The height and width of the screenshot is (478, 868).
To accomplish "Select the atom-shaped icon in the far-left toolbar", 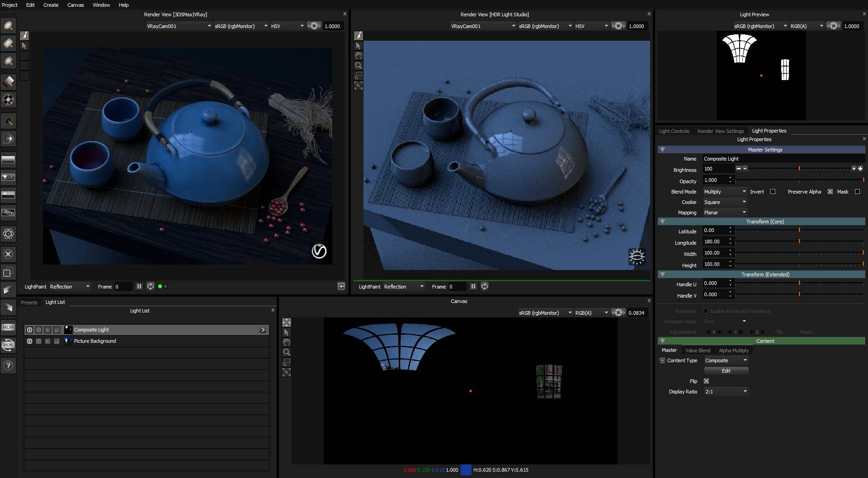I will pos(8,234).
